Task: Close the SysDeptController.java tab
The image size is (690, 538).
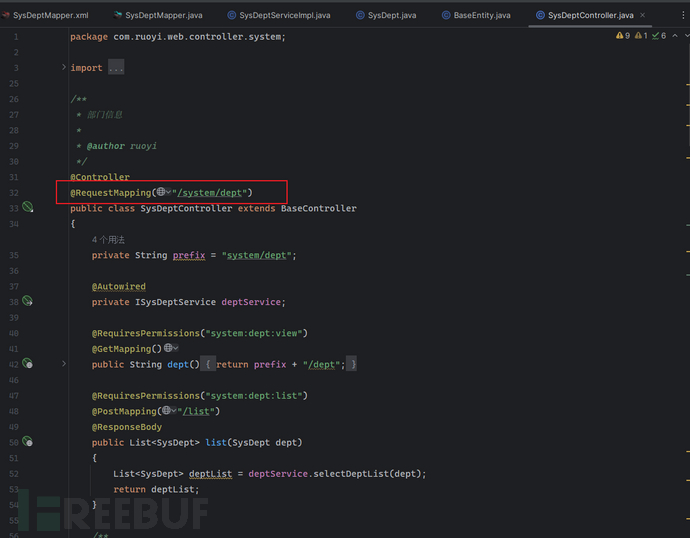Action: click(x=642, y=15)
